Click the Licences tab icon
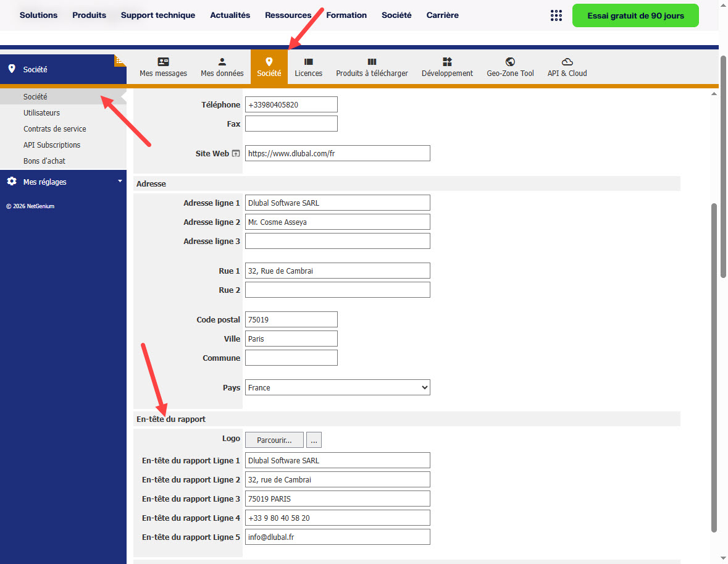 308,61
